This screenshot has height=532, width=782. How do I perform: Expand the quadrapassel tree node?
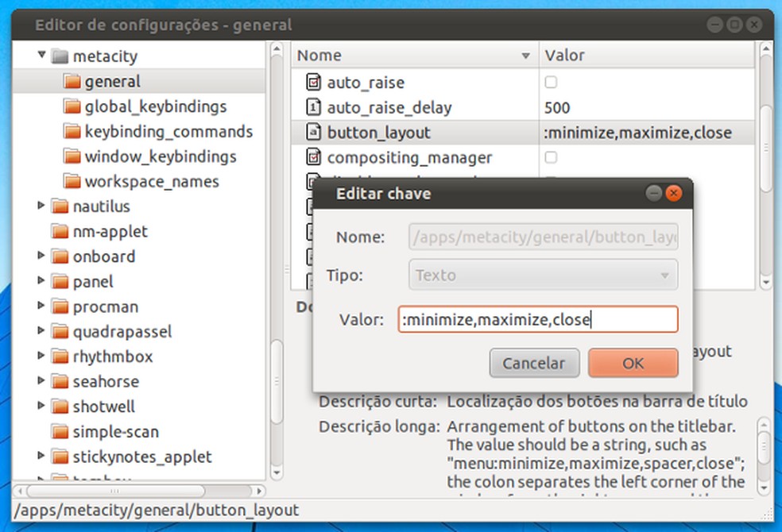[41, 330]
